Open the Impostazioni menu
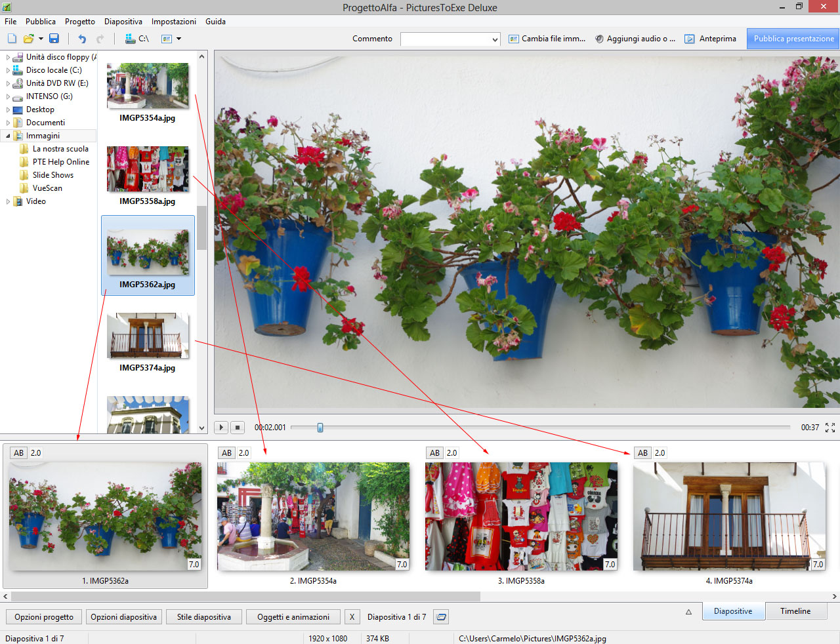 [x=173, y=22]
